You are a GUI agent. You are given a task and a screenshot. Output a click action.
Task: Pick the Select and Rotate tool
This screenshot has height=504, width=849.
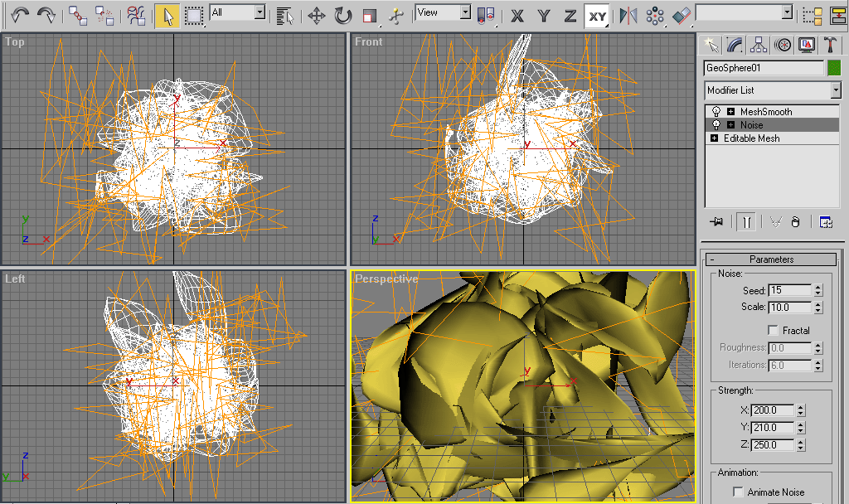(342, 16)
